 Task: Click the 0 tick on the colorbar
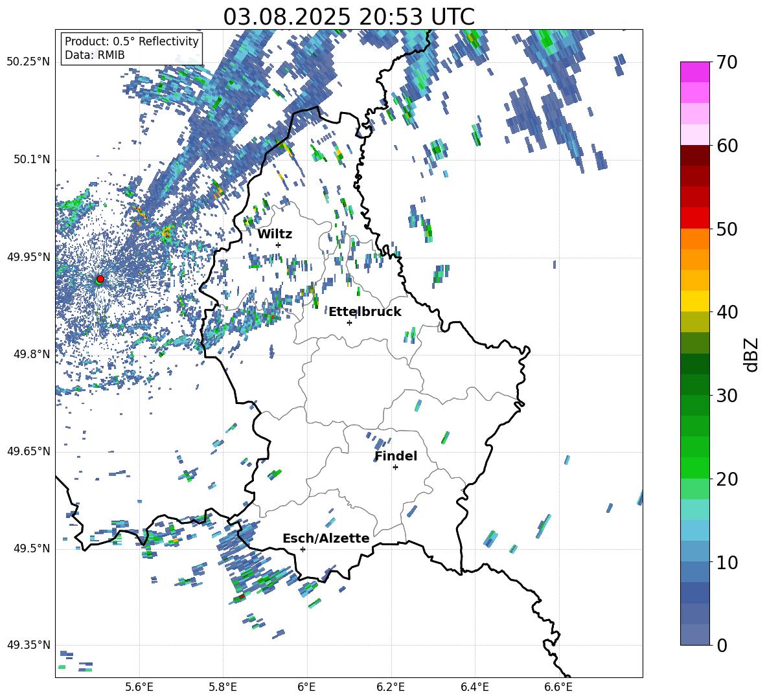click(x=721, y=645)
